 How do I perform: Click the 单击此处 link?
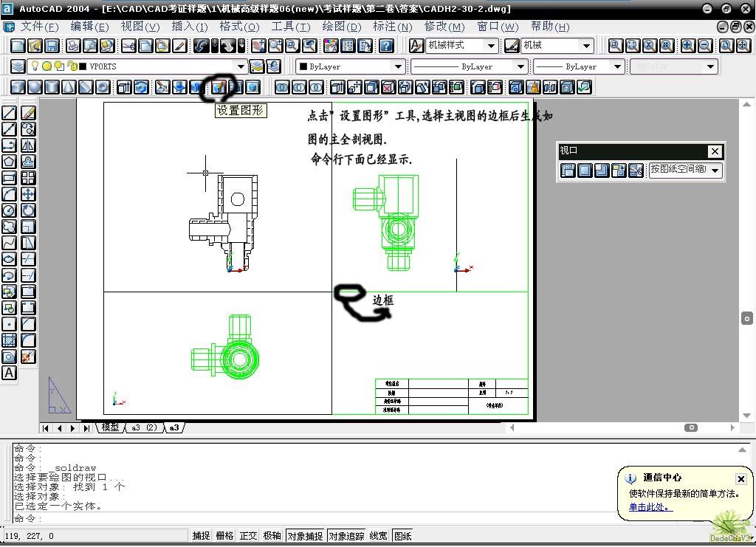coord(650,507)
